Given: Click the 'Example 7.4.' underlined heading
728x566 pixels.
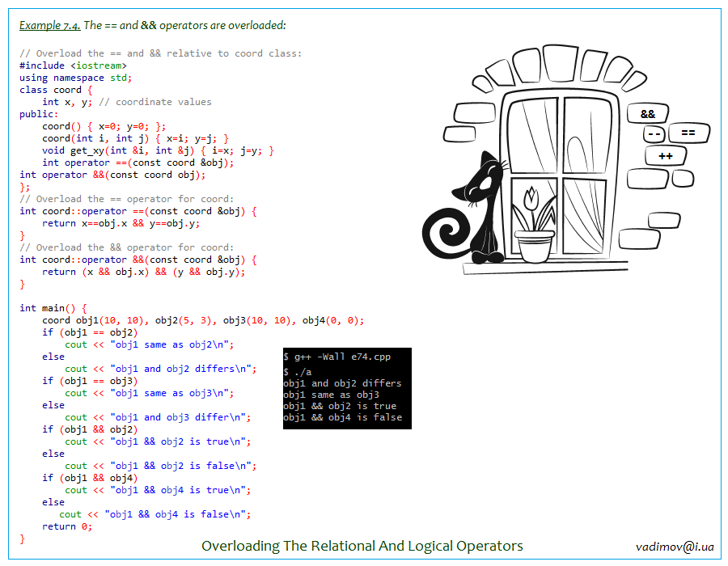Looking at the screenshot, I should (49, 26).
